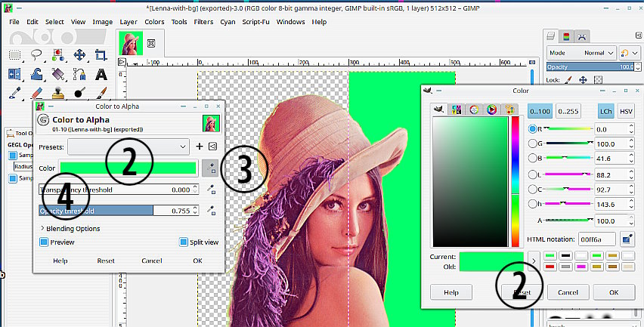The width and height of the screenshot is (644, 327).
Task: Step the R value spinner
Action: click(631, 129)
